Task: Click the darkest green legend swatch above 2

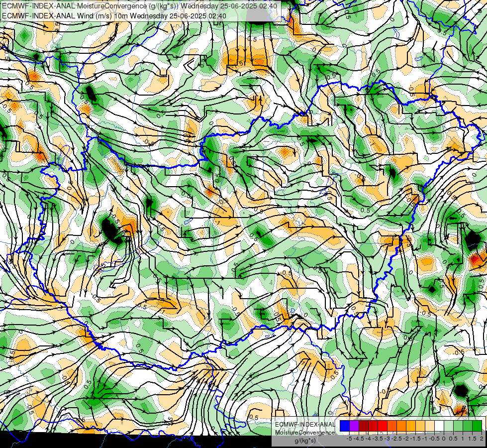Action: pos(478,426)
